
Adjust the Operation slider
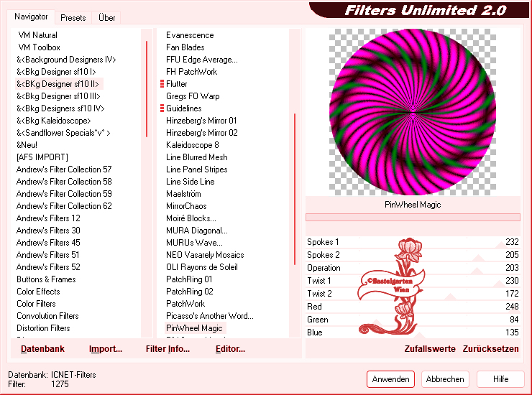[413, 268]
